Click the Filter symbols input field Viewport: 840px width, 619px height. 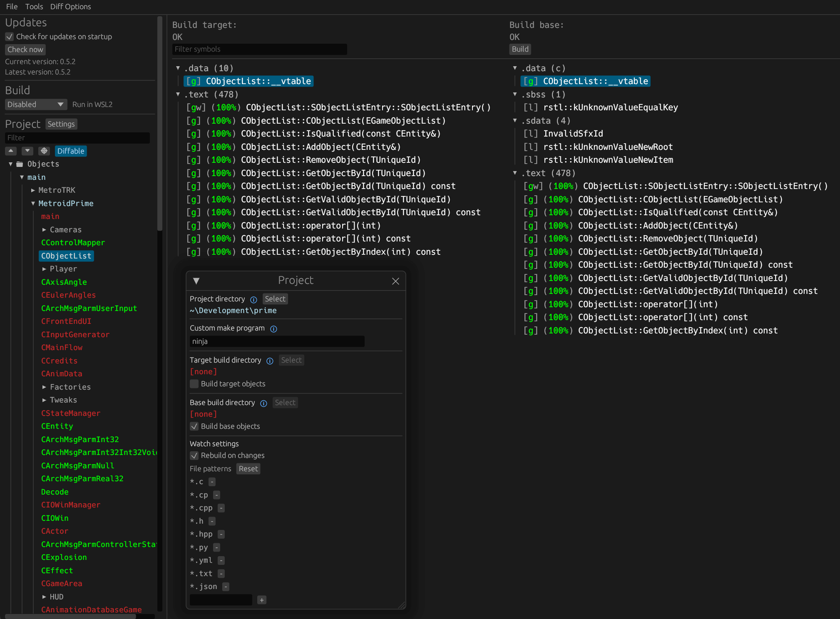[x=259, y=49]
